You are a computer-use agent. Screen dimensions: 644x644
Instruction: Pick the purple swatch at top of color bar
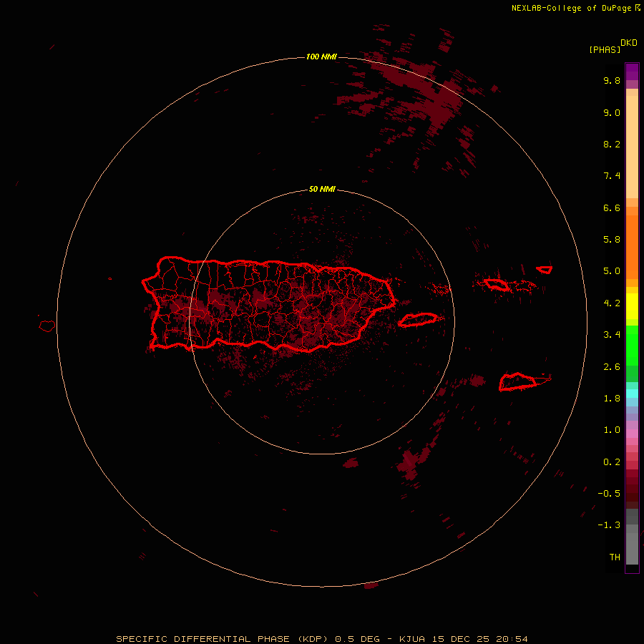pyautogui.click(x=632, y=72)
